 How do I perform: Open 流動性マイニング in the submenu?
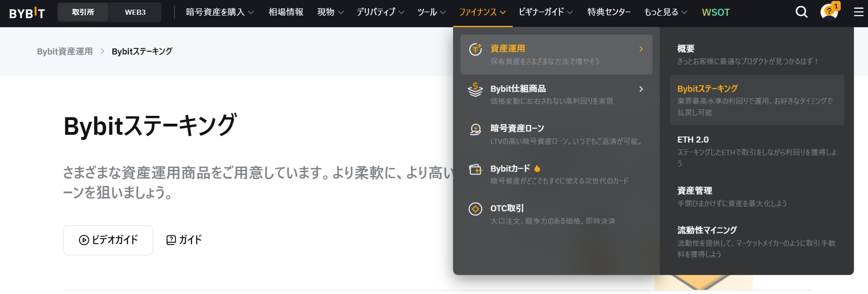pos(757,241)
